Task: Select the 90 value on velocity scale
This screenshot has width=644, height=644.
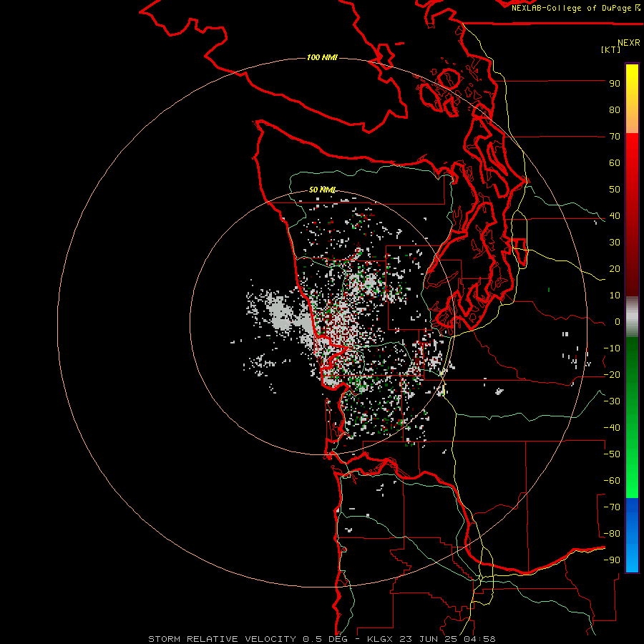Action: coord(615,84)
